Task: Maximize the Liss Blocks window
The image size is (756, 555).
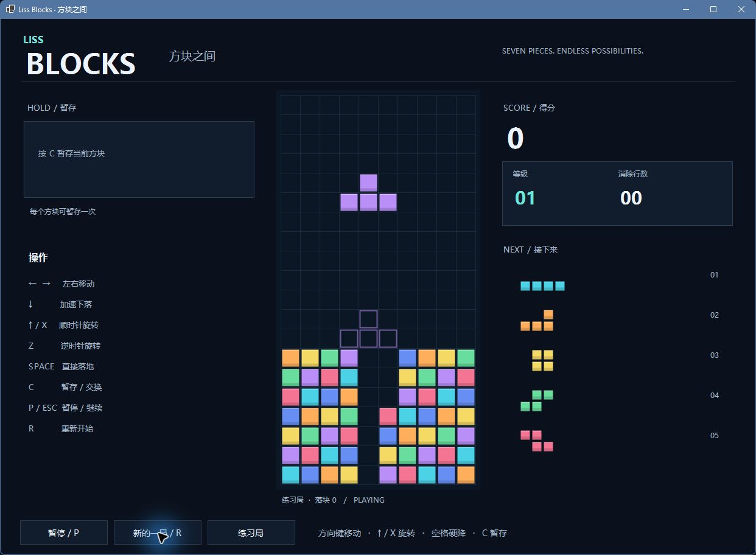Action: (713, 10)
